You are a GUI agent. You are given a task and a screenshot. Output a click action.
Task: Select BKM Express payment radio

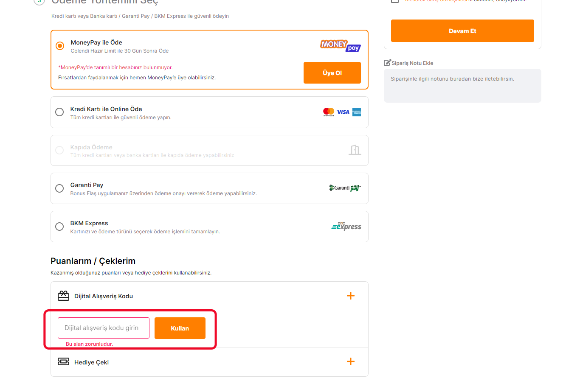(x=59, y=227)
